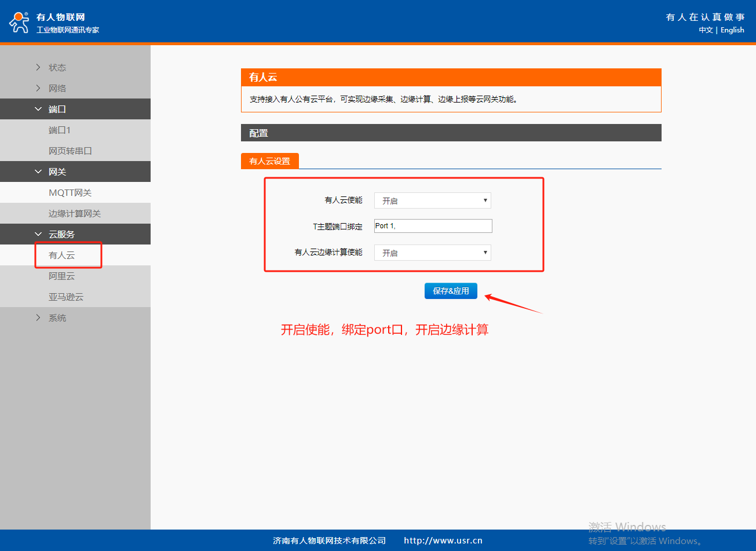Open 边缘计算网关 page
The width and height of the screenshot is (756, 551).
click(x=75, y=213)
